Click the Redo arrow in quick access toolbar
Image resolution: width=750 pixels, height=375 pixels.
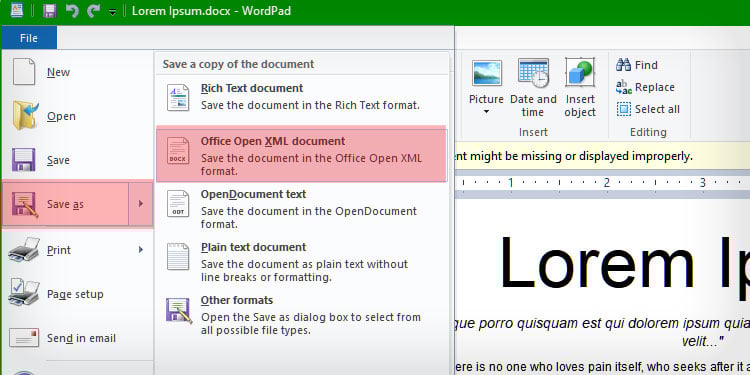[93, 11]
